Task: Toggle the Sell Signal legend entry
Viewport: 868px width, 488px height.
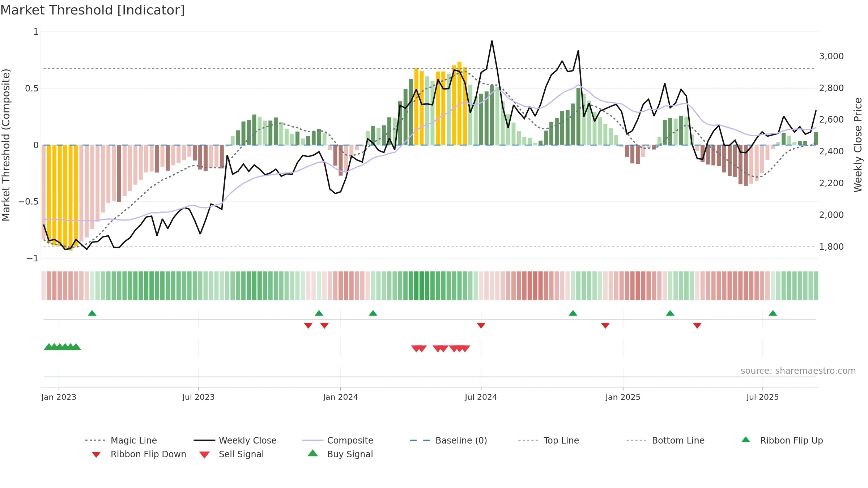Action: pyautogui.click(x=231, y=454)
